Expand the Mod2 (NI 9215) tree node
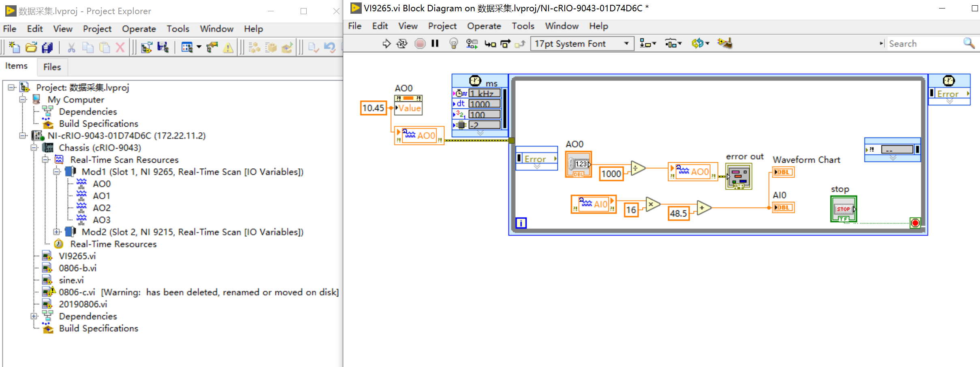980x367 pixels. click(57, 231)
